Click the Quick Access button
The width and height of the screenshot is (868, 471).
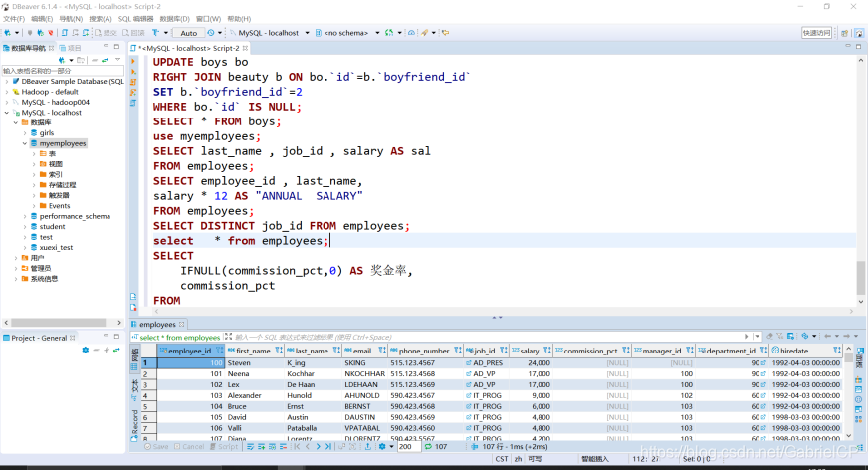(x=816, y=33)
